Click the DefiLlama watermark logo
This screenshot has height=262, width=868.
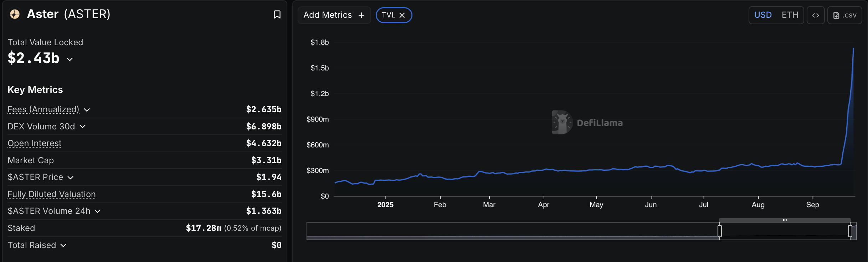click(x=562, y=122)
